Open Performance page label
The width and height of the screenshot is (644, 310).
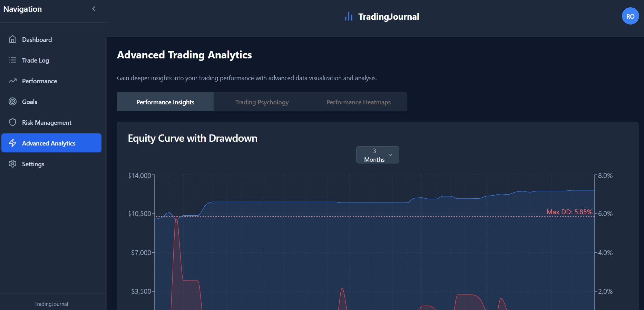pyautogui.click(x=40, y=81)
